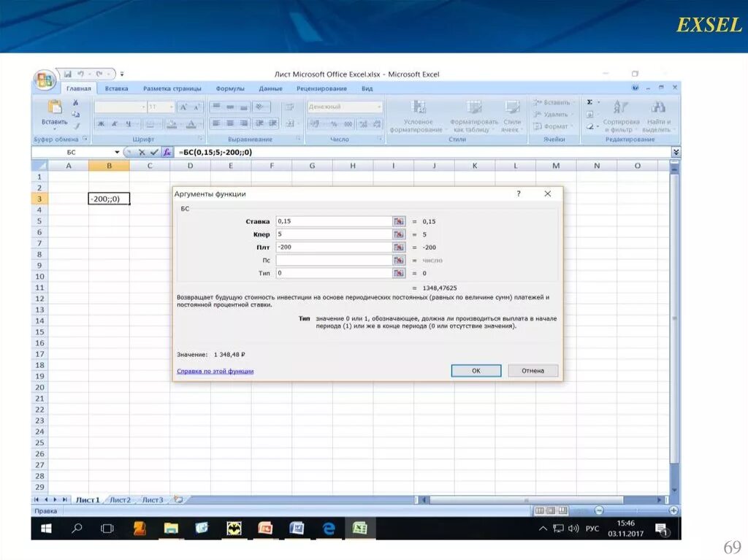Viewport: 748px width, 560px height.
Task: Open Форматировать как таблицу gallery
Action: tap(473, 116)
